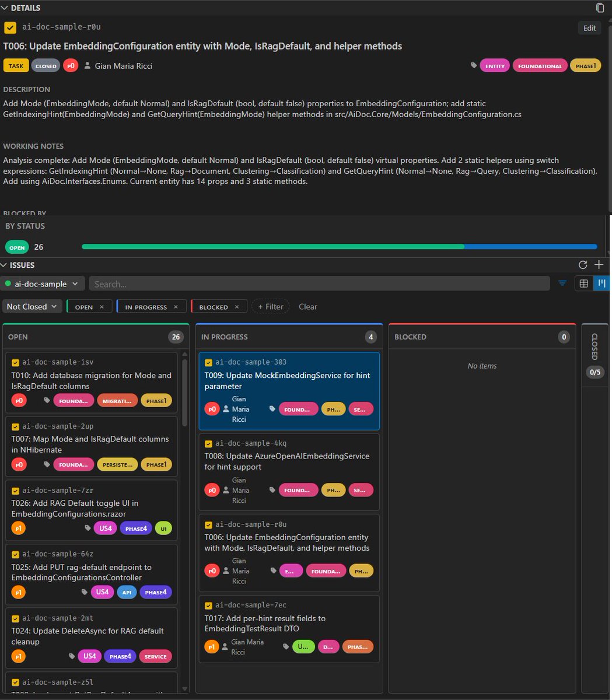Add a new issue with plus icon
612x700 pixels.
pos(599,265)
